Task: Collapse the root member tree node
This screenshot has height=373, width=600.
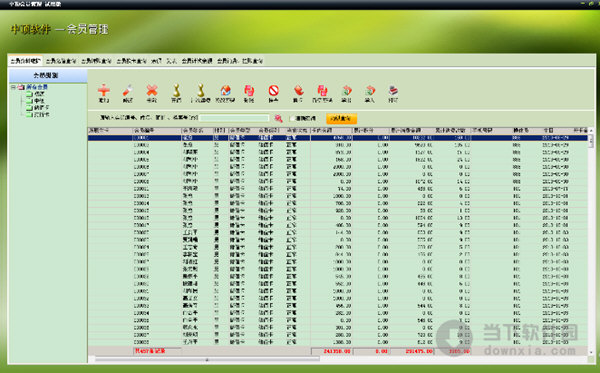Action: (x=13, y=87)
